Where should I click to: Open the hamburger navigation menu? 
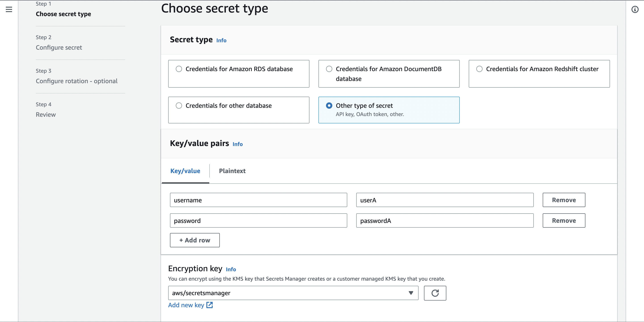pos(9,9)
